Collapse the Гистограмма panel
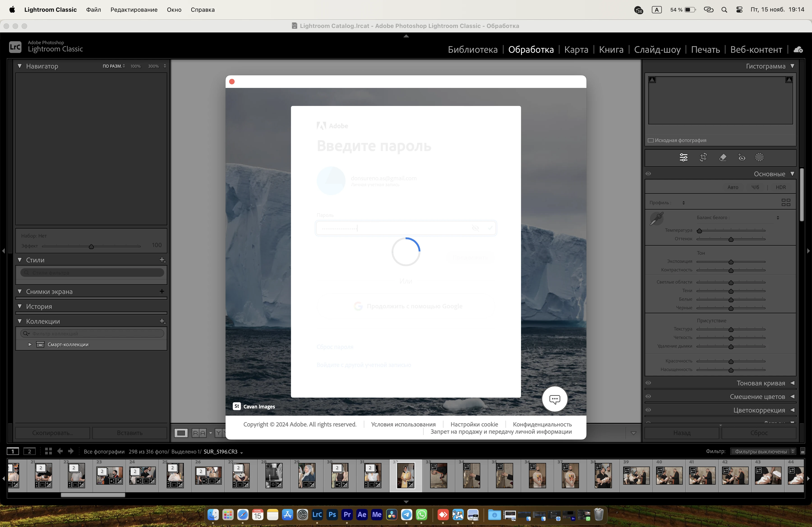Screen dimensions: 812x527 pyautogui.click(x=792, y=66)
